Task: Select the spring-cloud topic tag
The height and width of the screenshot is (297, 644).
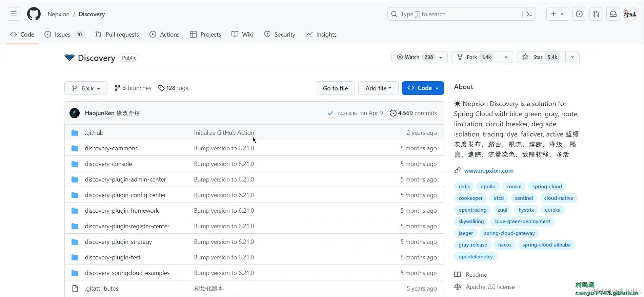Action: pos(547,187)
